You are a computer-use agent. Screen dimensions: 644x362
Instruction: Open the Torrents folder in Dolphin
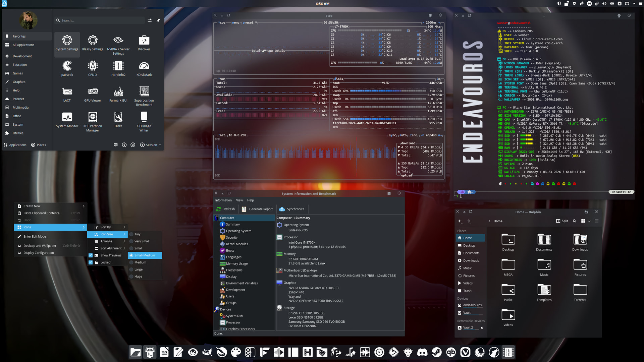point(580,290)
